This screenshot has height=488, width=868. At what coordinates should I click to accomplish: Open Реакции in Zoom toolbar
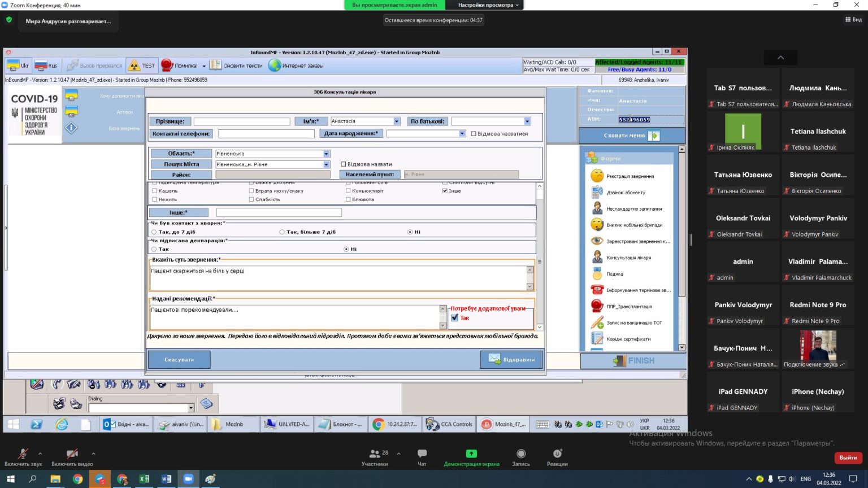coord(557,457)
